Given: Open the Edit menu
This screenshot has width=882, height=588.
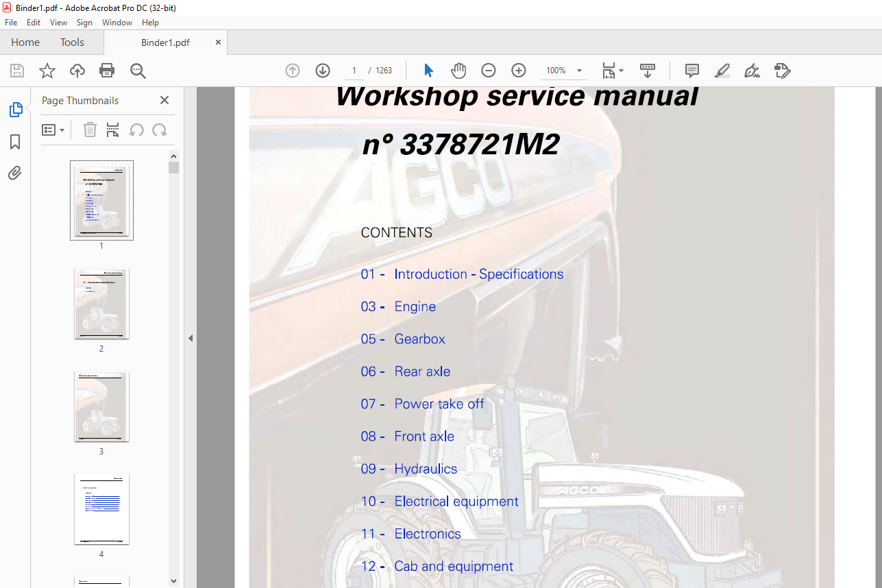Looking at the screenshot, I should click(34, 23).
